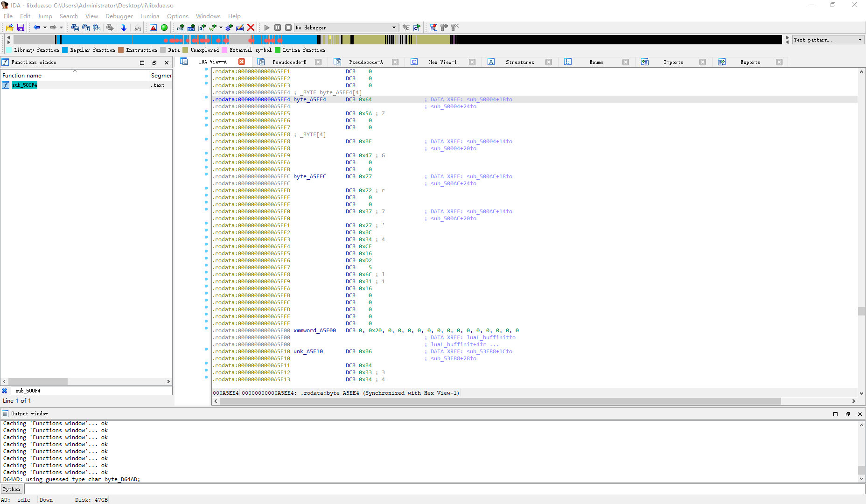Click the Python command input field
The width and height of the screenshot is (866, 504).
click(x=443, y=489)
